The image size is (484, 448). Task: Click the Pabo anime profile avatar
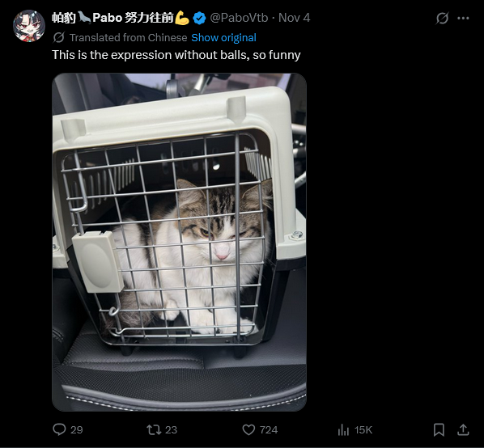29,26
